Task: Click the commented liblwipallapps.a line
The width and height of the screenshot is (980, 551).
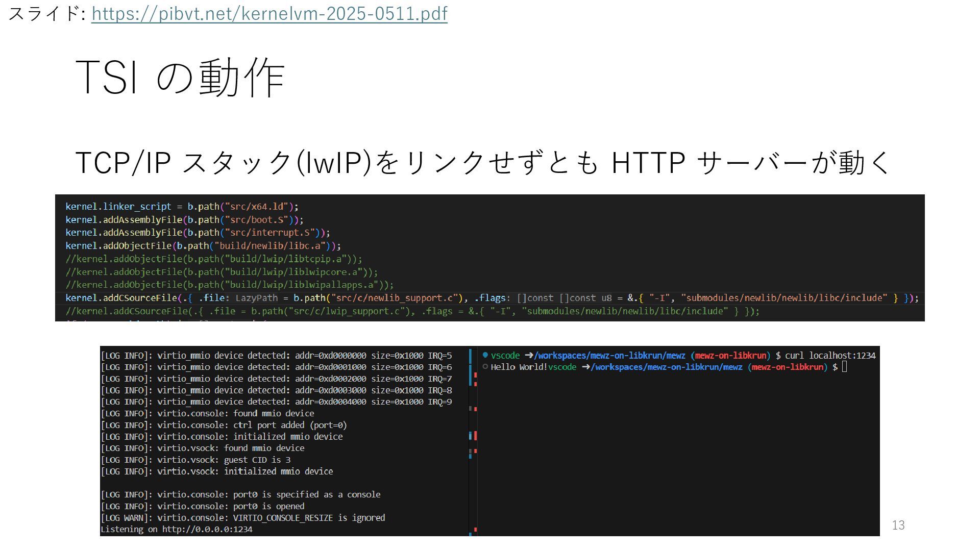Action: 230,285
